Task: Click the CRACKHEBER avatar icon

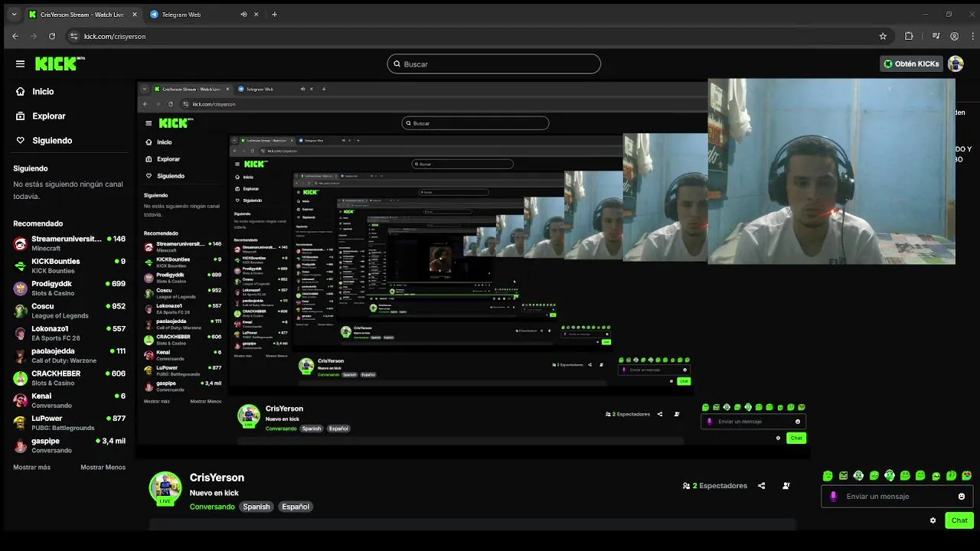Action: (21, 378)
